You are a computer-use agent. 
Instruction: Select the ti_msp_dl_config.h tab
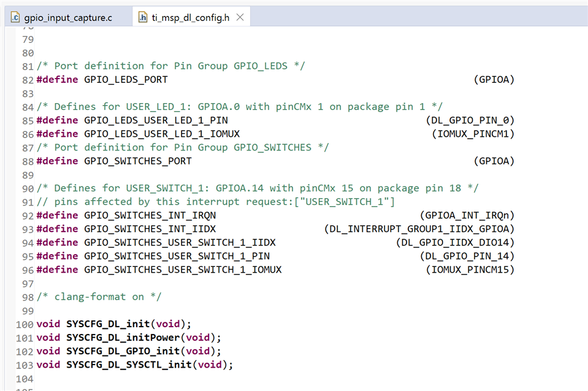[x=190, y=18]
